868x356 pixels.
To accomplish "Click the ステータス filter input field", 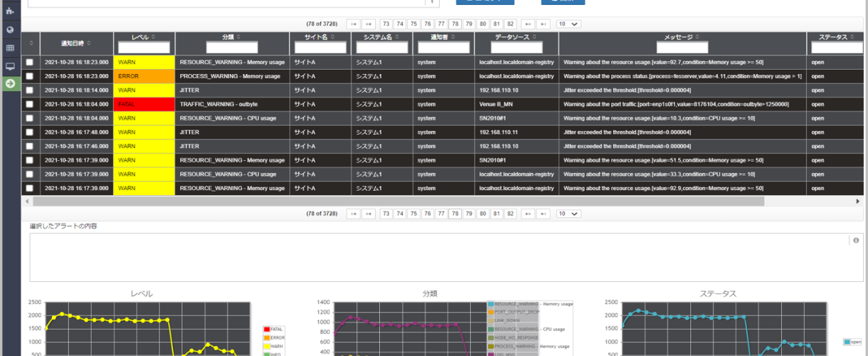I will [x=837, y=48].
